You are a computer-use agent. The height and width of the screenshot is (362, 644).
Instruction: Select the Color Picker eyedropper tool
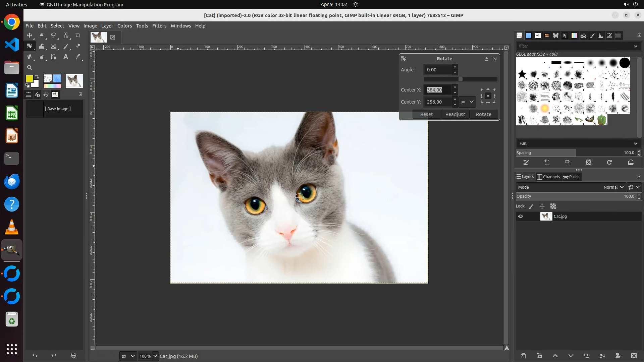point(78,57)
